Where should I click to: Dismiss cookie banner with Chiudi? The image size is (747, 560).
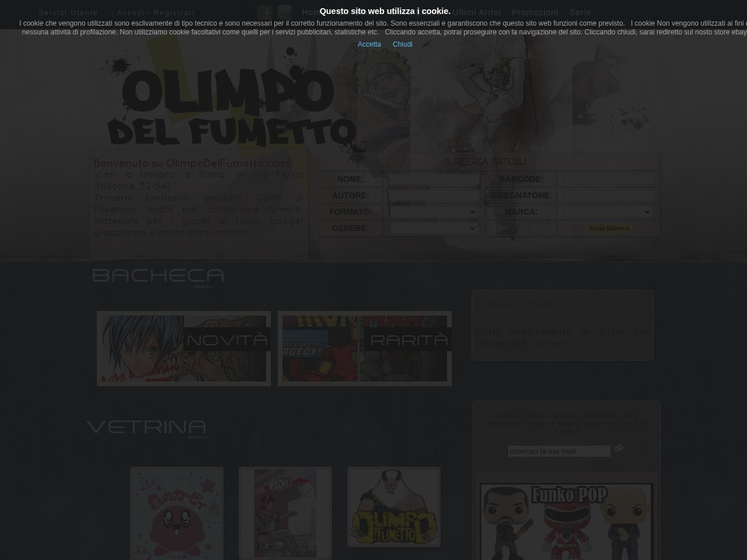(403, 44)
